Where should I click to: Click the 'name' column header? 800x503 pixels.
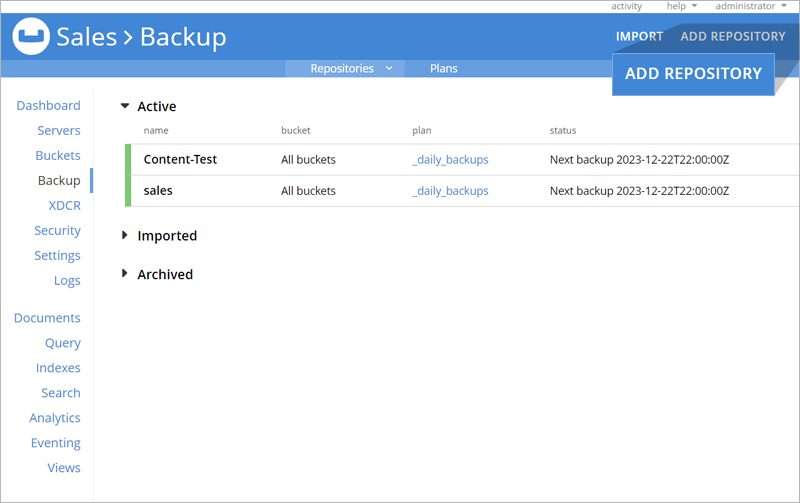tap(156, 131)
